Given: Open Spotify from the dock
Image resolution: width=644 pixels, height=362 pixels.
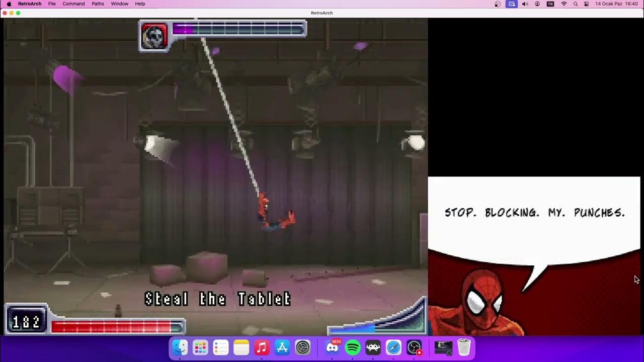Looking at the screenshot, I should (353, 347).
